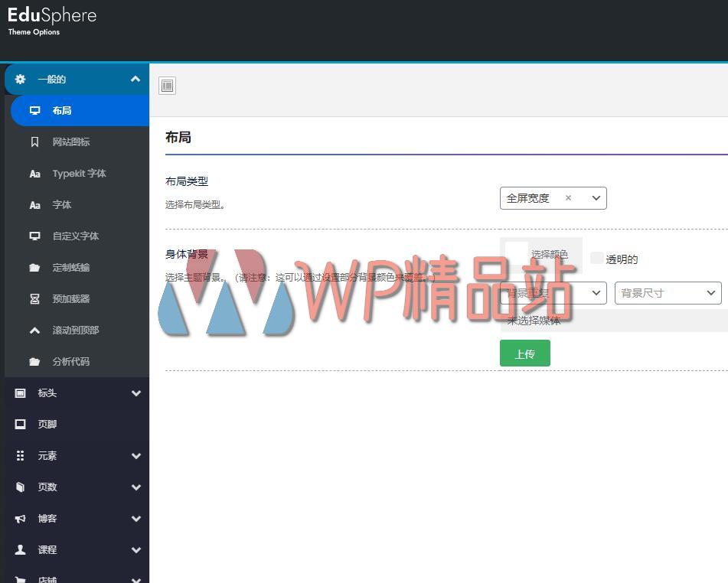Select the up-arrow icon for 滚动到顶部

point(33,330)
